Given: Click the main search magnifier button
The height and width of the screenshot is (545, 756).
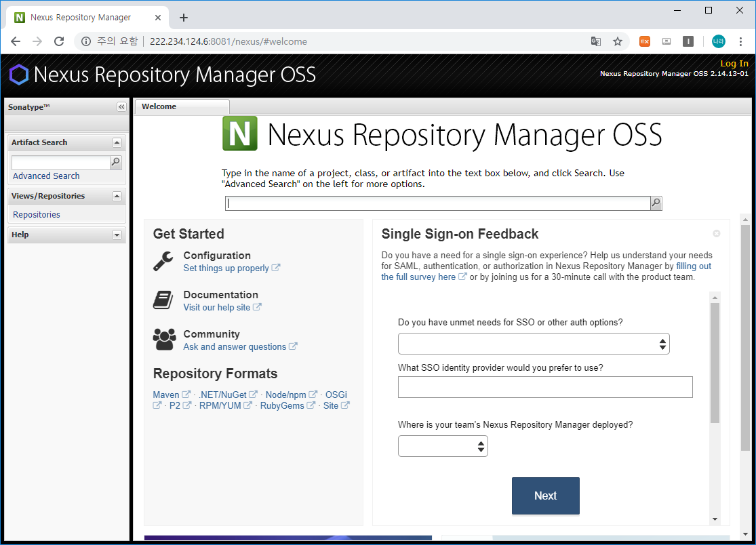Looking at the screenshot, I should [x=656, y=203].
